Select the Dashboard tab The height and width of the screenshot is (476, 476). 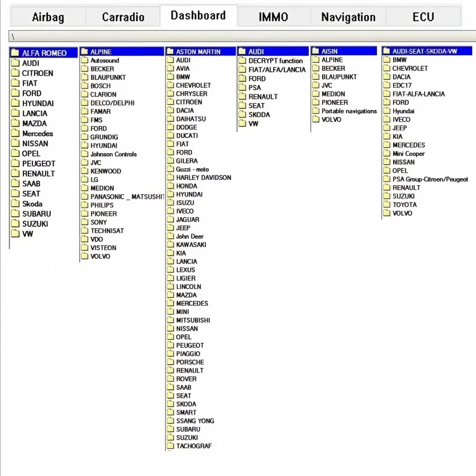198,15
